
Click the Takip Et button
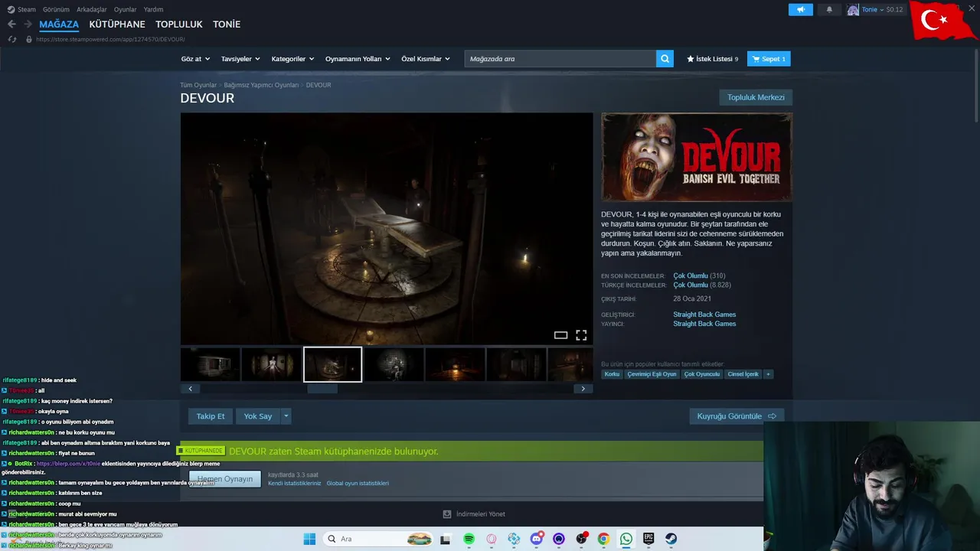click(211, 416)
